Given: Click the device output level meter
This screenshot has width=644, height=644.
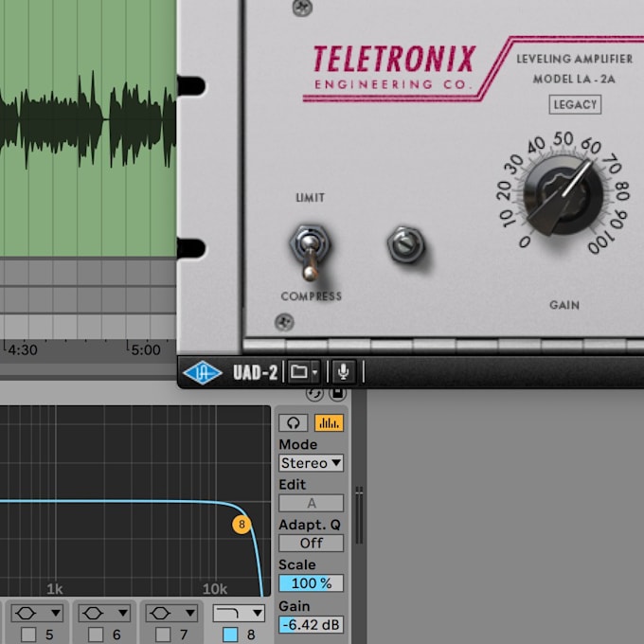Looking at the screenshot, I should (x=359, y=515).
